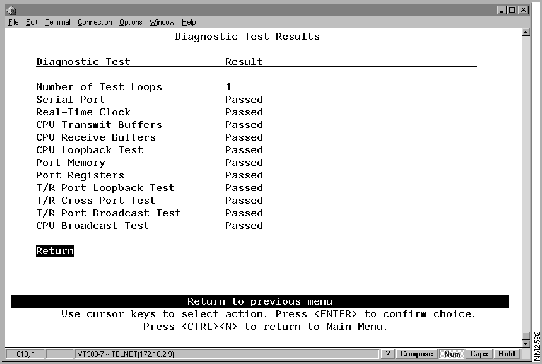
Task: Click the Return to previous menu banner
Action: point(260,301)
